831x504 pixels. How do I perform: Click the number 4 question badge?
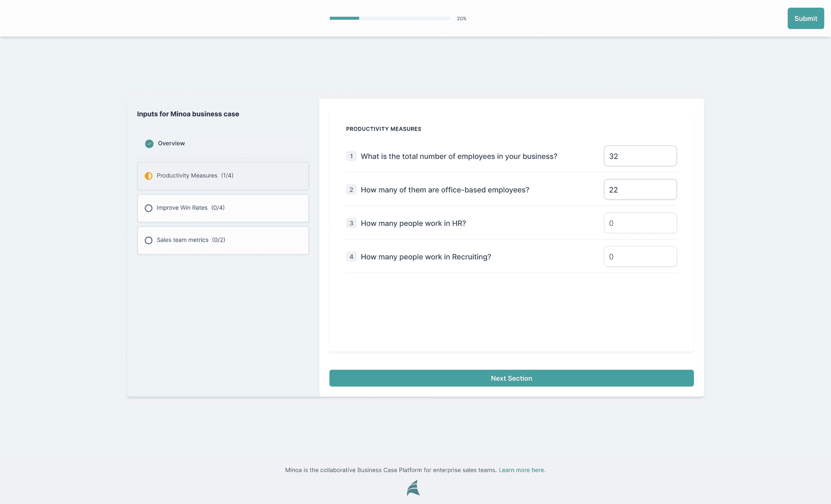pos(351,257)
